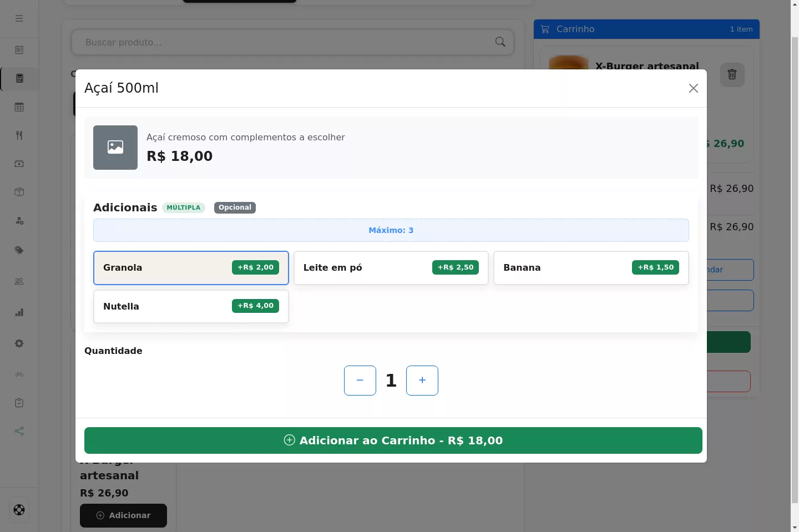Click the product image placeholder icon

(115, 148)
